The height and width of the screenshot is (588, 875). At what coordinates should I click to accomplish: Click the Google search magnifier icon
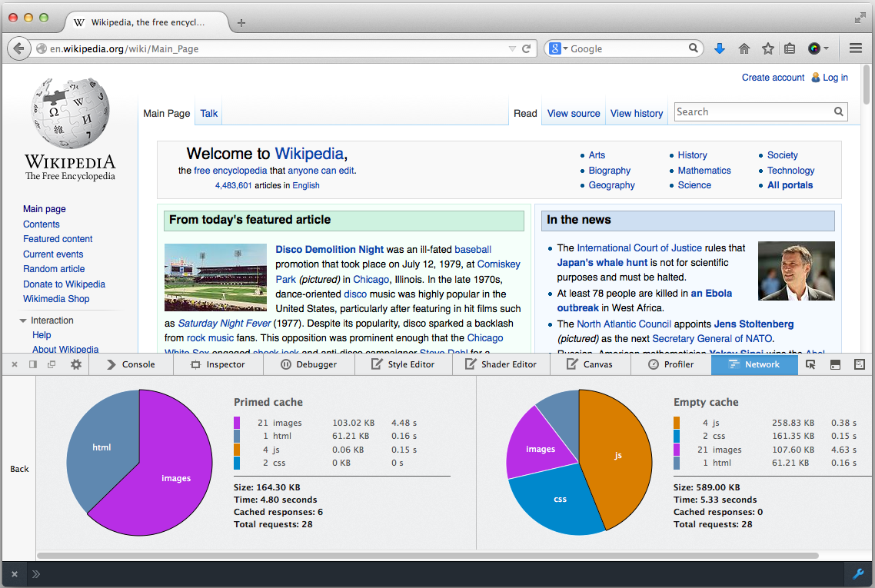point(693,48)
